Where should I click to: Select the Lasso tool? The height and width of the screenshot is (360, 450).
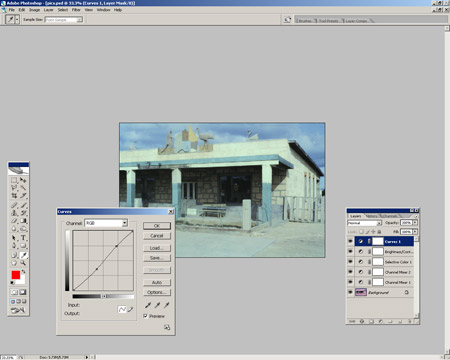[x=14, y=188]
